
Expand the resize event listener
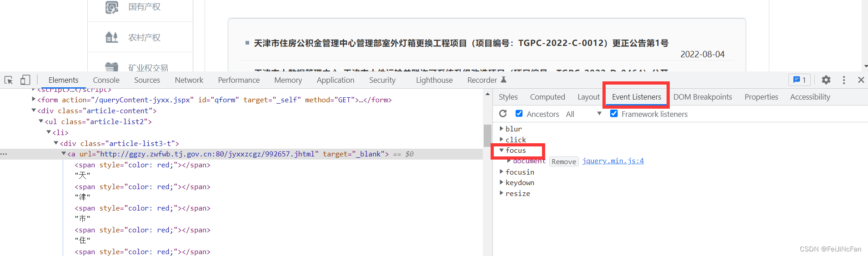502,193
